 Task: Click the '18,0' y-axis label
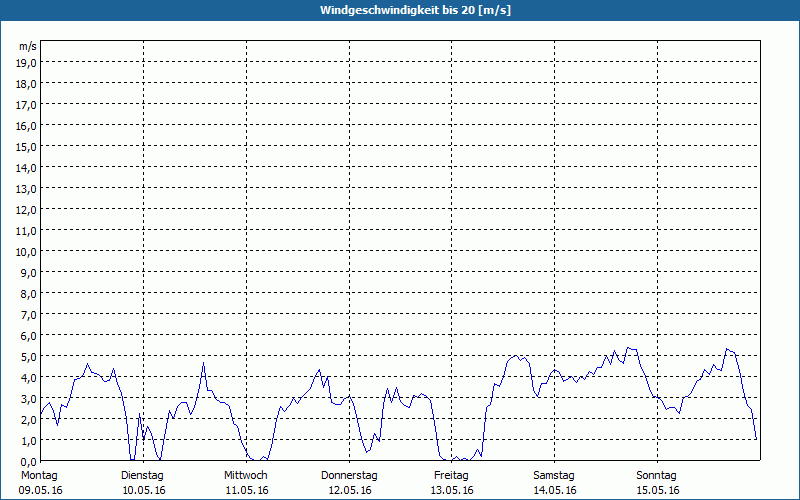pos(26,84)
